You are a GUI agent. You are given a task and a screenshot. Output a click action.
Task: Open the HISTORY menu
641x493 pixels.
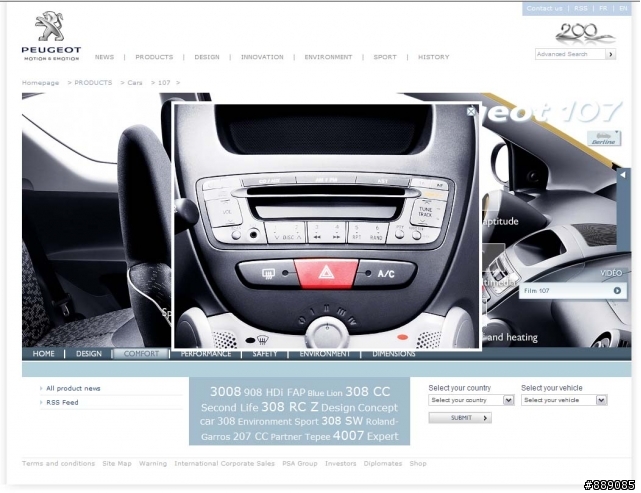tap(433, 57)
